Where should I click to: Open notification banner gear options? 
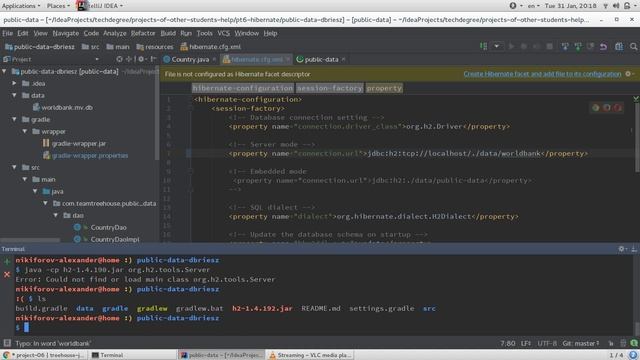point(628,74)
